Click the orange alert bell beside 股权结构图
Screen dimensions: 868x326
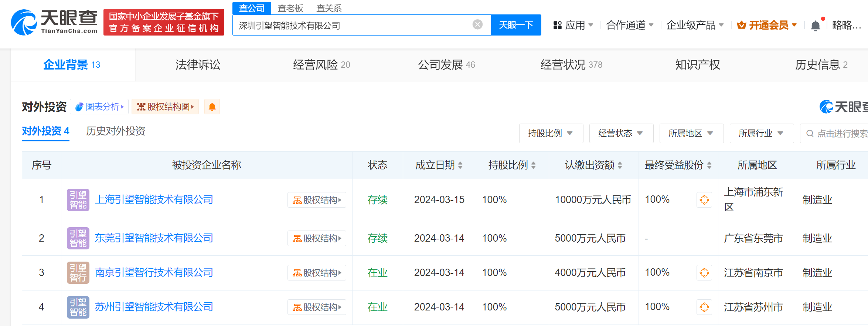point(212,107)
